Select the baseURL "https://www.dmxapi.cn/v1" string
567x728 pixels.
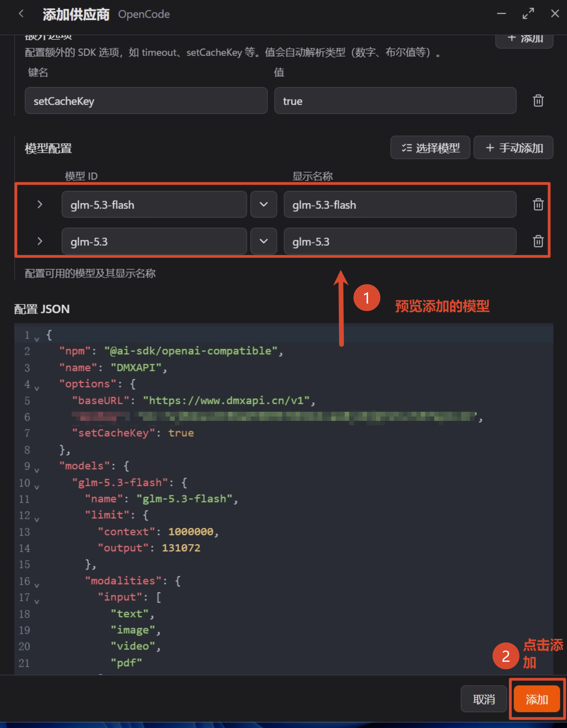click(x=227, y=400)
